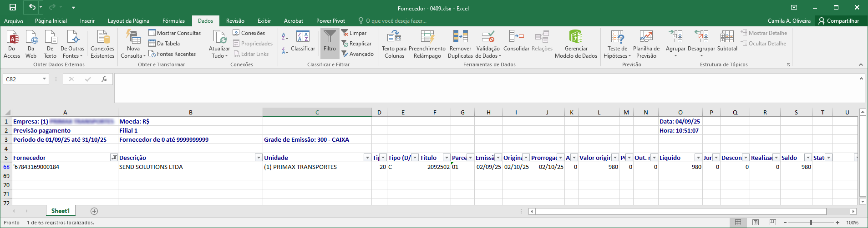Image resolution: width=868 pixels, height=228 pixels.
Task: Expand the Descrição column filter dropdown
Action: (x=258, y=158)
